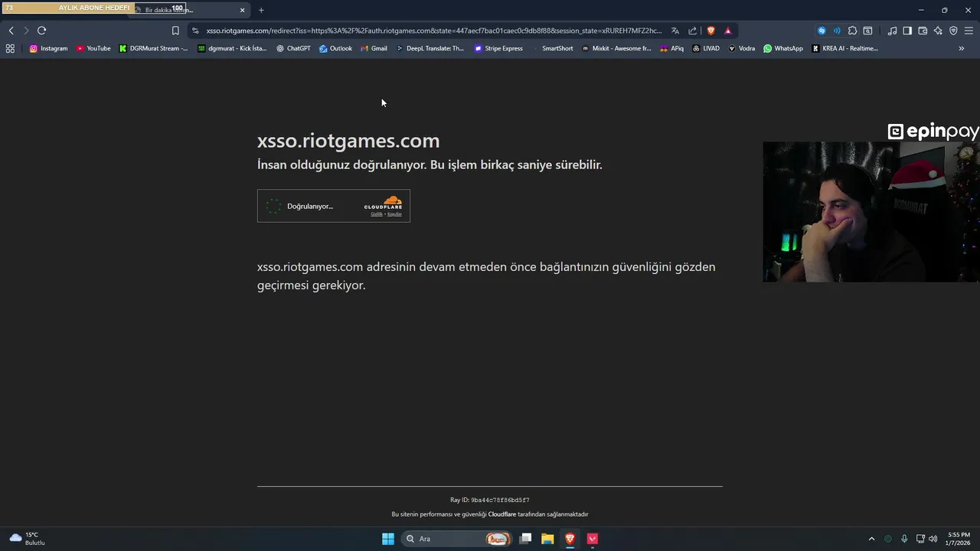Close the current browser tab
The width and height of the screenshot is (980, 551).
coord(243,10)
